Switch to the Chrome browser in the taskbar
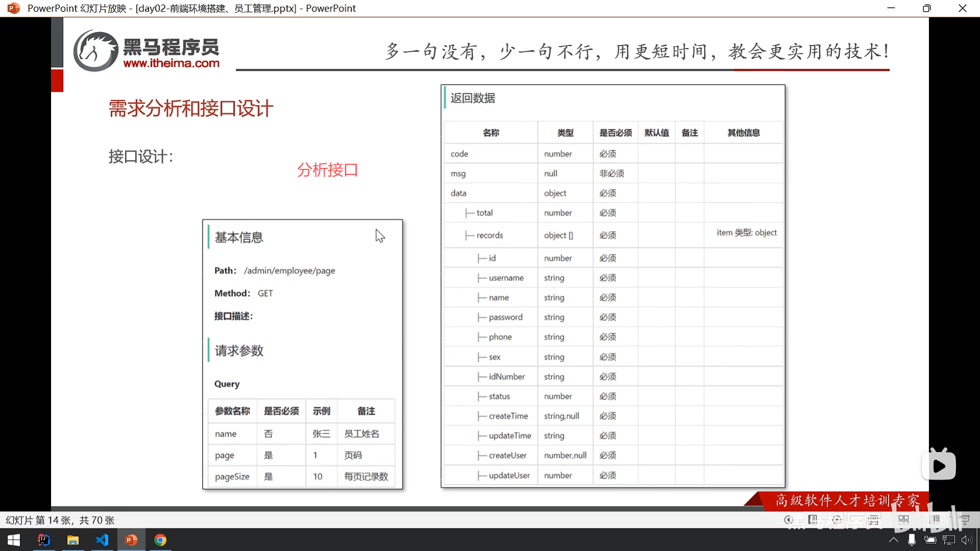The height and width of the screenshot is (551, 980). (x=160, y=540)
